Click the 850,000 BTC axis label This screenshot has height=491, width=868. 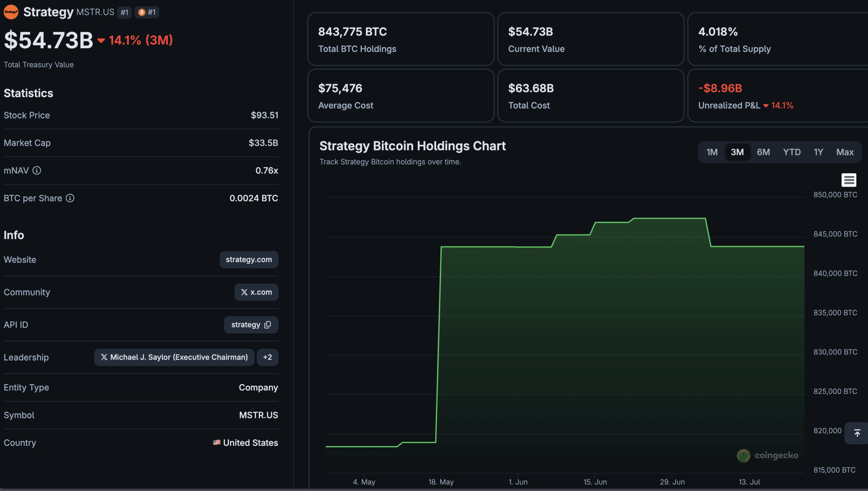point(835,195)
